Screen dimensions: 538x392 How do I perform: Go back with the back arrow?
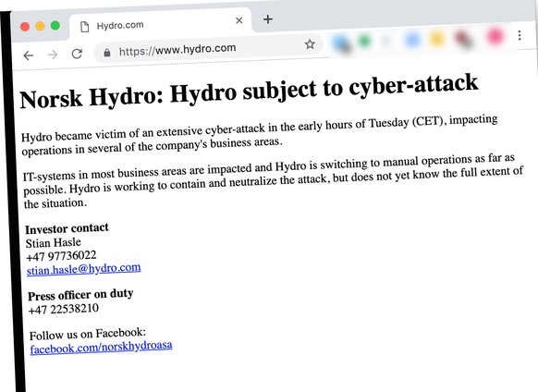(x=29, y=55)
